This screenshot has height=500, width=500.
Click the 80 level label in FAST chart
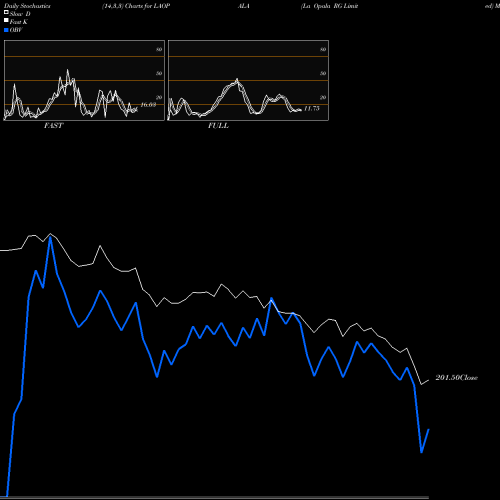159,49
